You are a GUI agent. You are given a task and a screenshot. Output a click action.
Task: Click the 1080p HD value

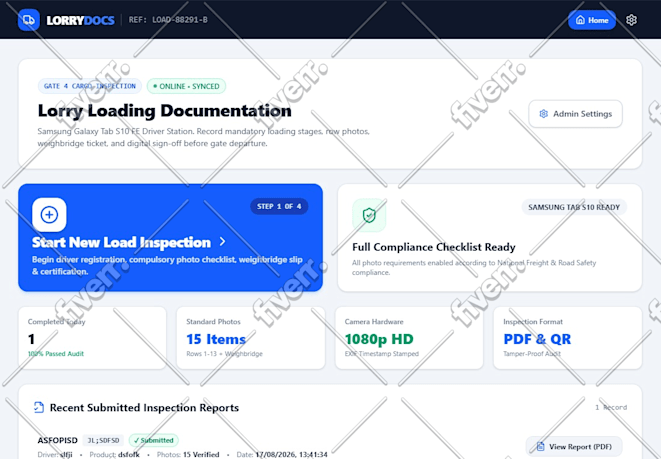pyautogui.click(x=379, y=339)
